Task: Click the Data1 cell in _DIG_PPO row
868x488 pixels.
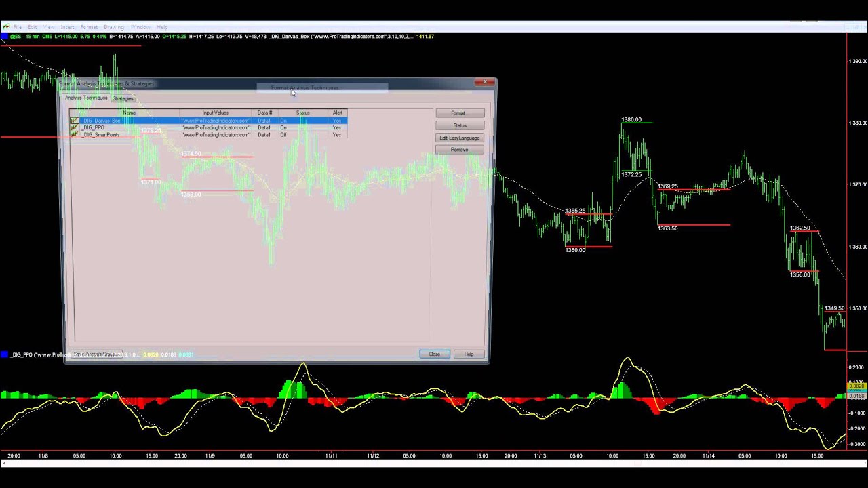Action: tap(264, 127)
